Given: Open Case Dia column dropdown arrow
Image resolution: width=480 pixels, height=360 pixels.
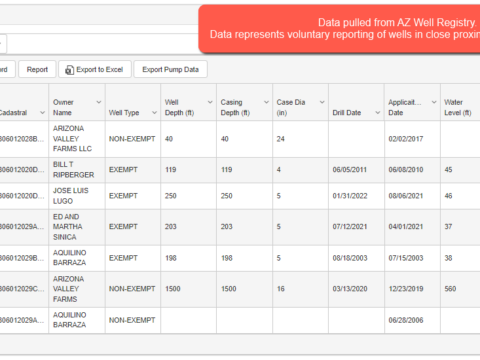Looking at the screenshot, I should tap(322, 102).
